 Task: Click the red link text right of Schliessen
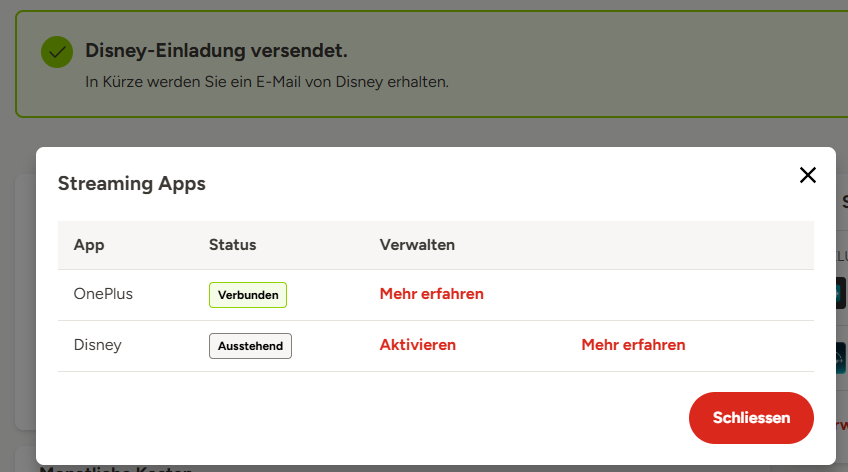pyautogui.click(x=843, y=422)
